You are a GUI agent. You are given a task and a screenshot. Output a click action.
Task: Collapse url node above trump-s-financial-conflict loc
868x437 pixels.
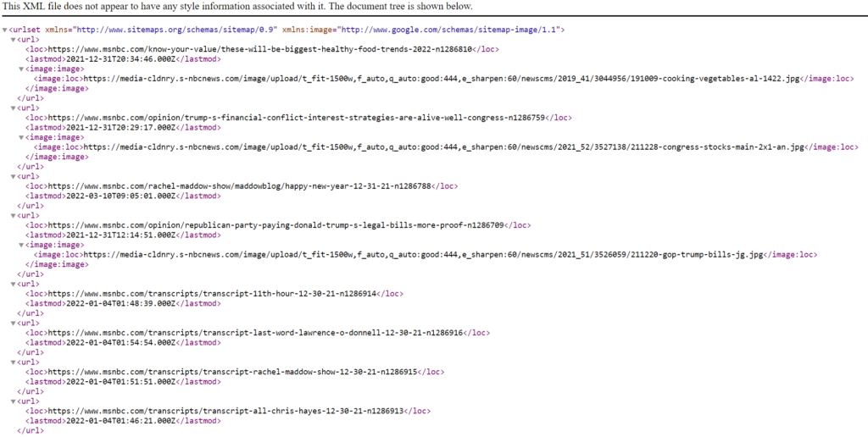click(14, 108)
